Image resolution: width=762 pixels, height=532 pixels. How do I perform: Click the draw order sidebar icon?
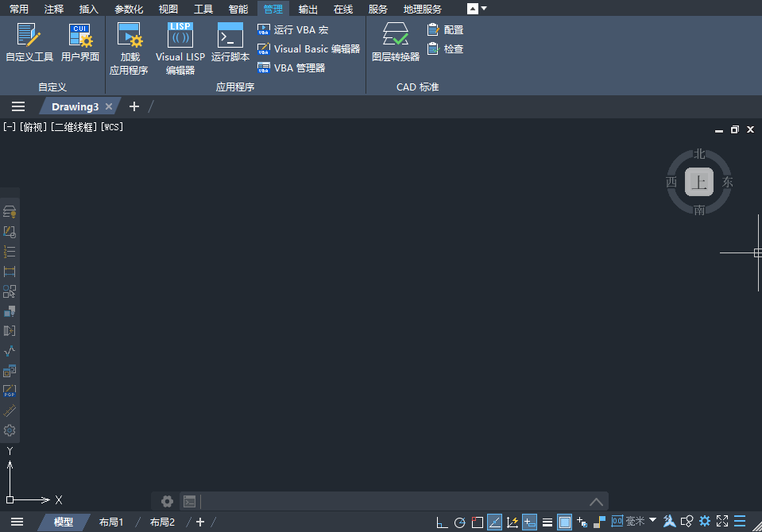10,311
